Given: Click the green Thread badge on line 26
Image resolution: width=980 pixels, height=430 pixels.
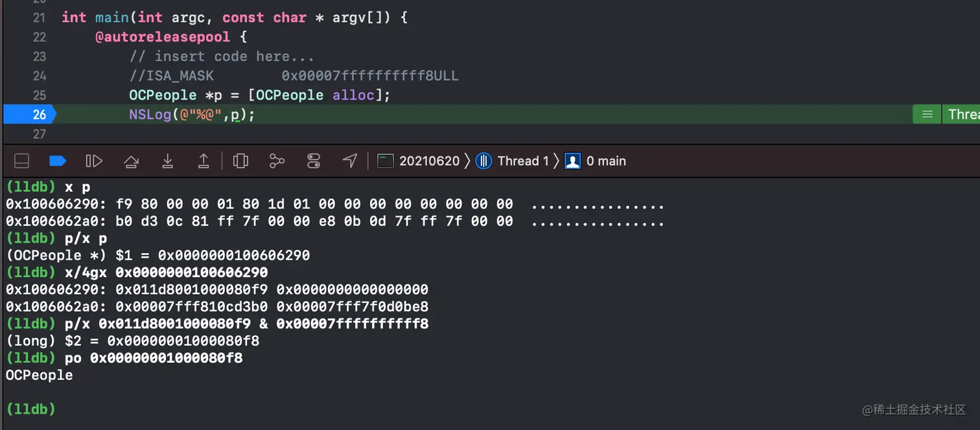Looking at the screenshot, I should tap(961, 114).
